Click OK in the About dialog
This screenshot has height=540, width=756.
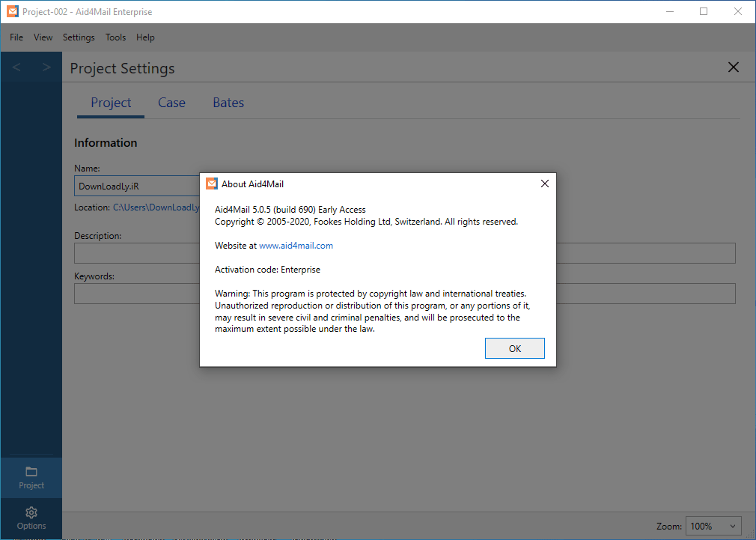(x=514, y=348)
